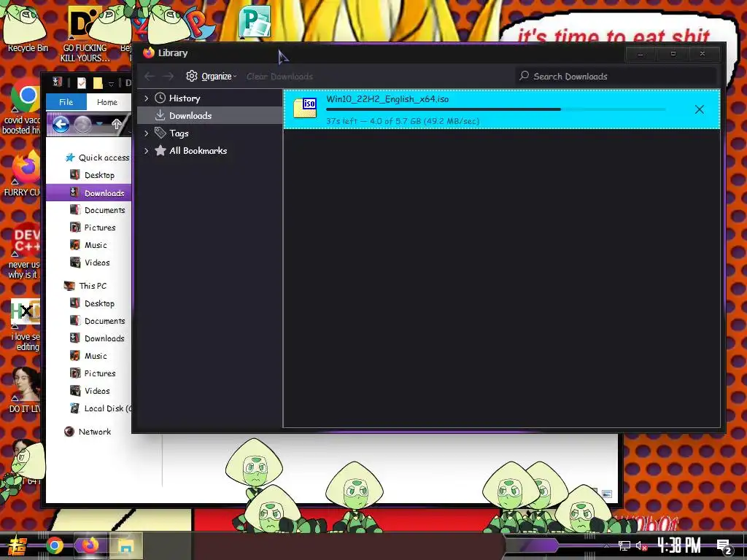The height and width of the screenshot is (560, 747).
Task: Click File Explorer's up arrow button
Action: tap(117, 125)
